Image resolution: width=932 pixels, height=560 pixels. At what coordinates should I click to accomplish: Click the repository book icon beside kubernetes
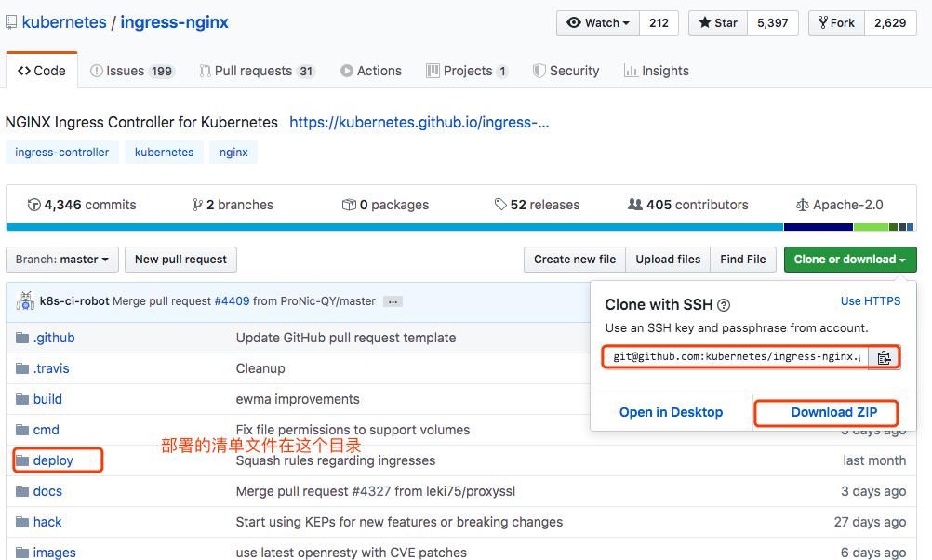[x=11, y=22]
